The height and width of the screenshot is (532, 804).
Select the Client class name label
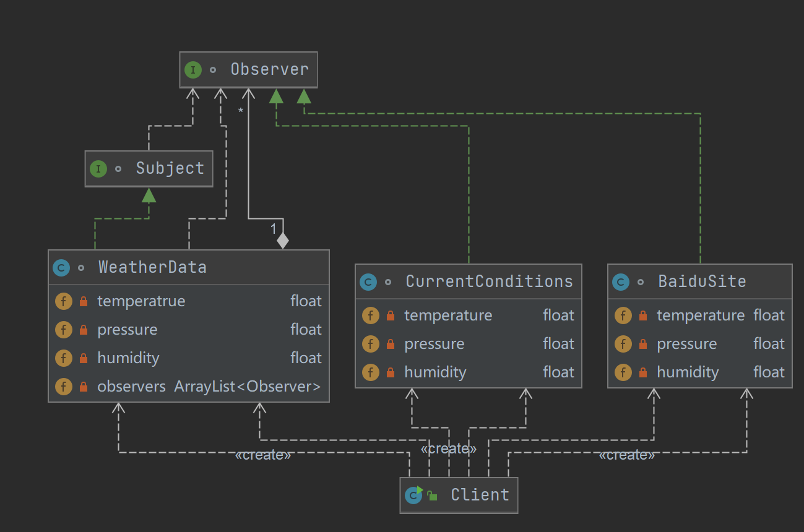coord(480,495)
